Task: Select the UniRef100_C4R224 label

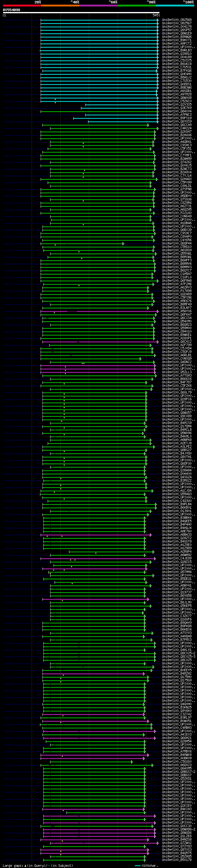Action: click(x=176, y=128)
